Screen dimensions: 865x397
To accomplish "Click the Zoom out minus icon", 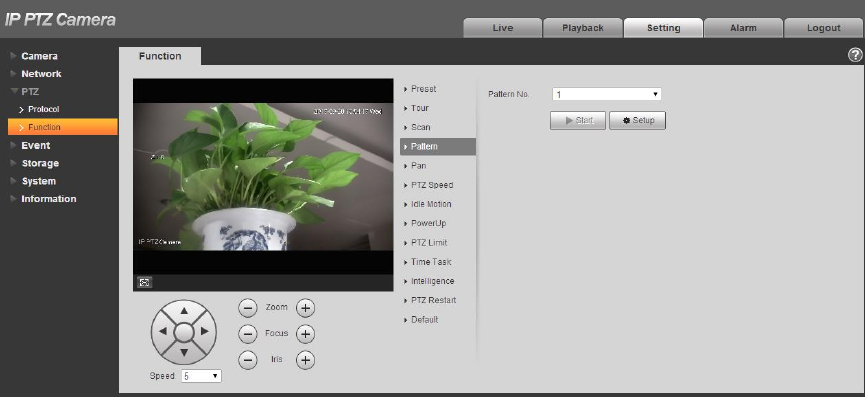I will coord(248,308).
